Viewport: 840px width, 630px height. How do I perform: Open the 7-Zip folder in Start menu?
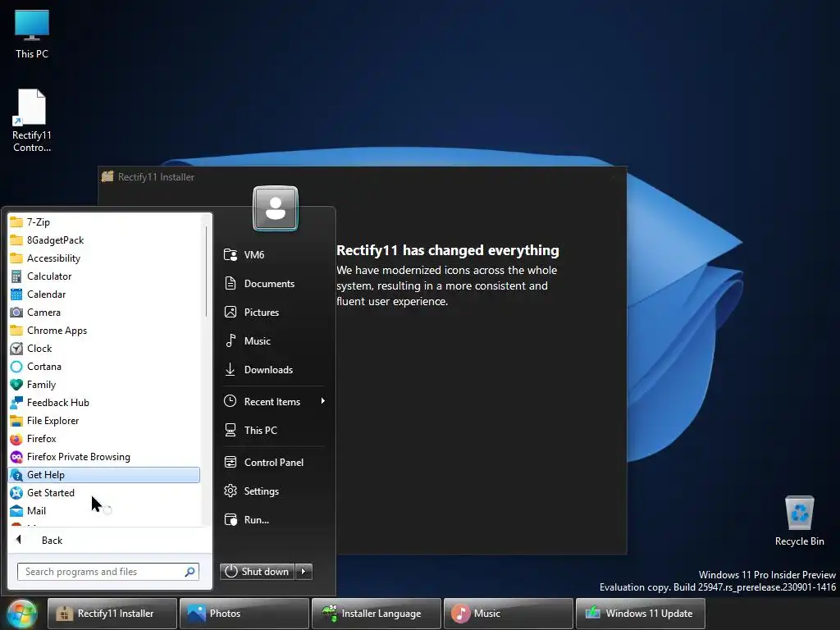point(104,221)
